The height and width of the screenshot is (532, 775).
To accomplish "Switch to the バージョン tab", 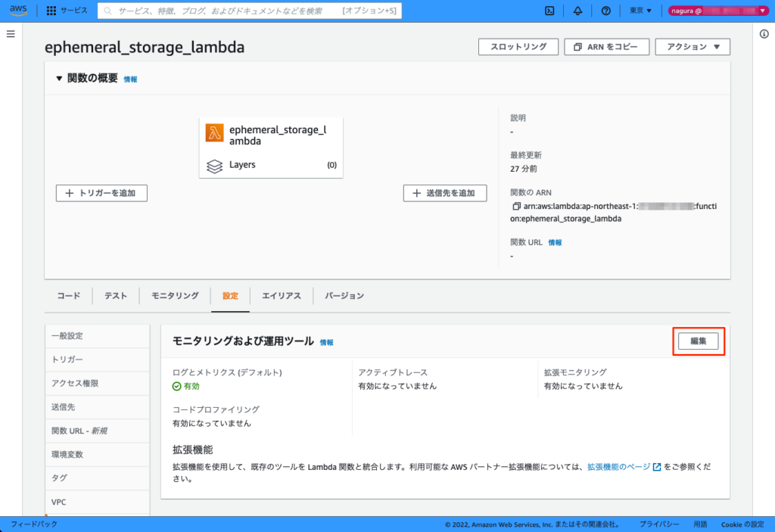I will [x=344, y=296].
